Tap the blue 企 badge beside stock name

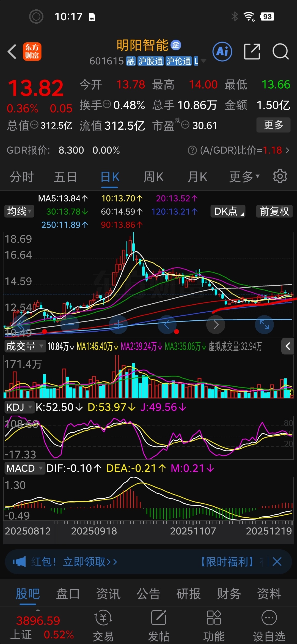(176, 45)
